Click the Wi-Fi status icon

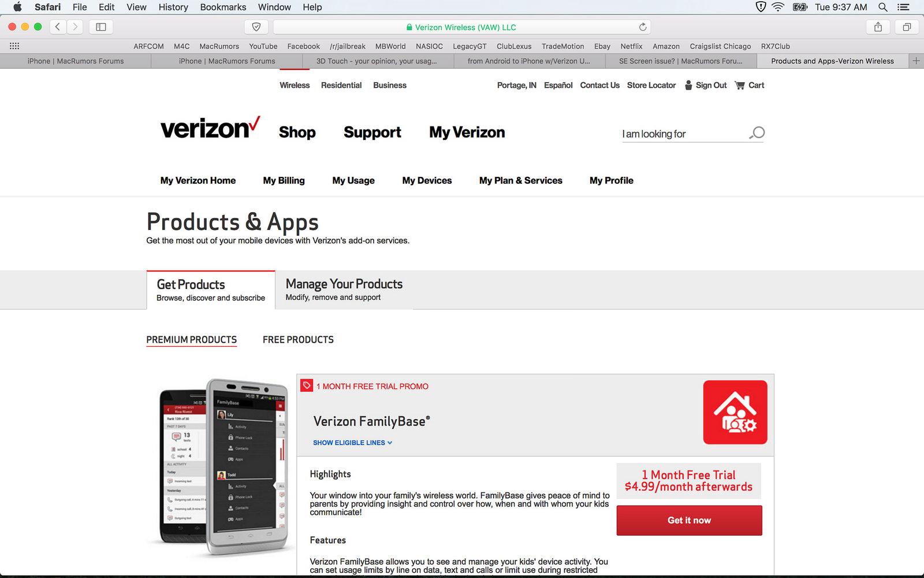[x=778, y=7]
